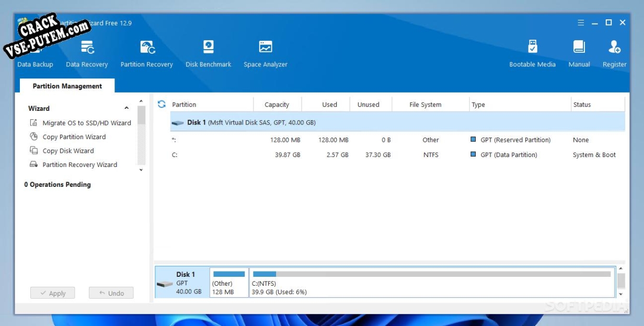
Task: Start the Copy Partition Wizard
Action: click(x=74, y=137)
